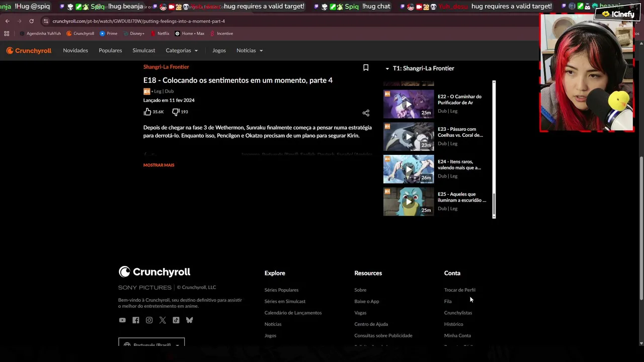Play the E22 episode thumbnail

pyautogui.click(x=409, y=104)
